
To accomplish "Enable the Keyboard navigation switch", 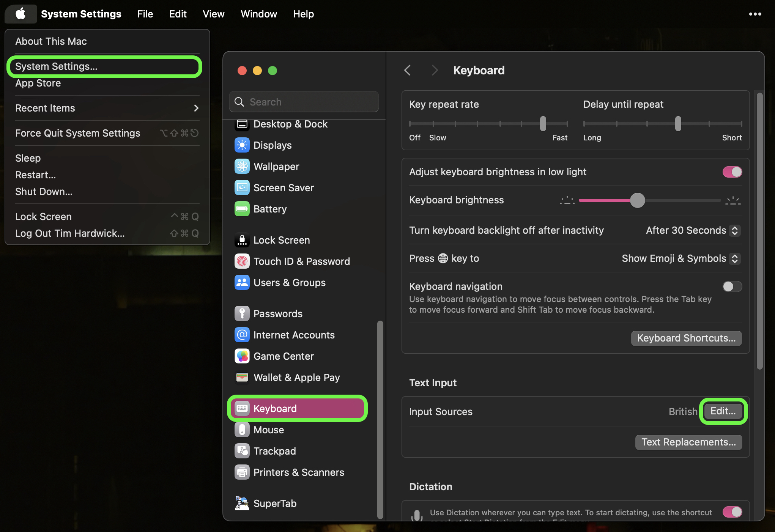I will [732, 286].
